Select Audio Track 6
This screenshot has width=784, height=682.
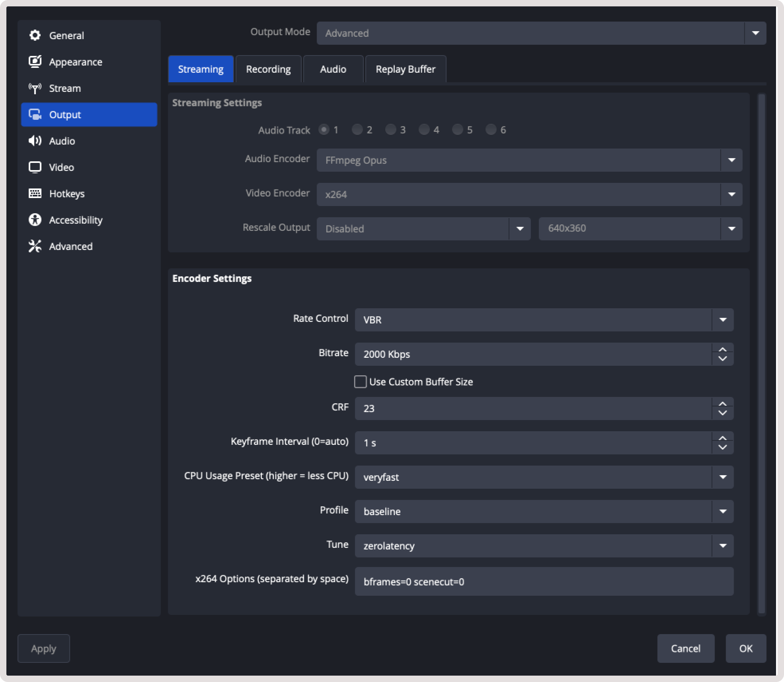point(491,130)
